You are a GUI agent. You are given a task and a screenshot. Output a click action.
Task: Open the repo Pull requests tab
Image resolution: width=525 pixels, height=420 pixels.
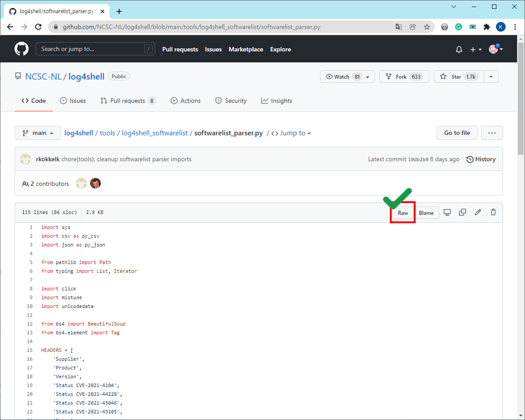click(128, 101)
